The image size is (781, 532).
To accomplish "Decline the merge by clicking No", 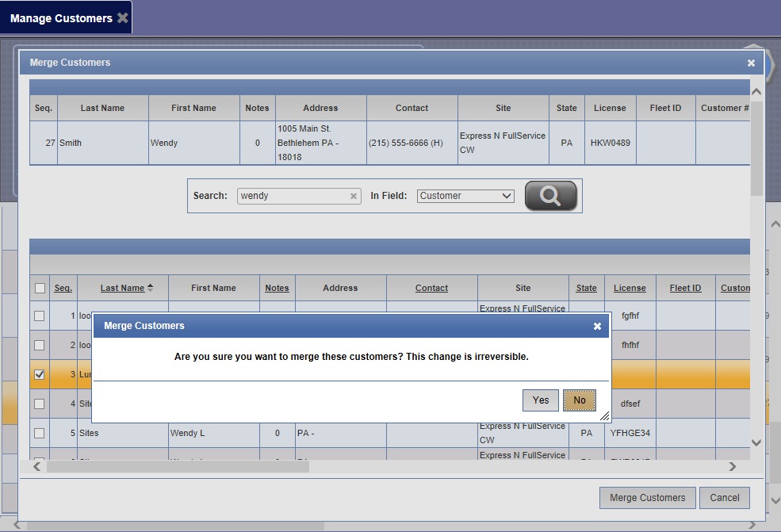I will 579,400.
